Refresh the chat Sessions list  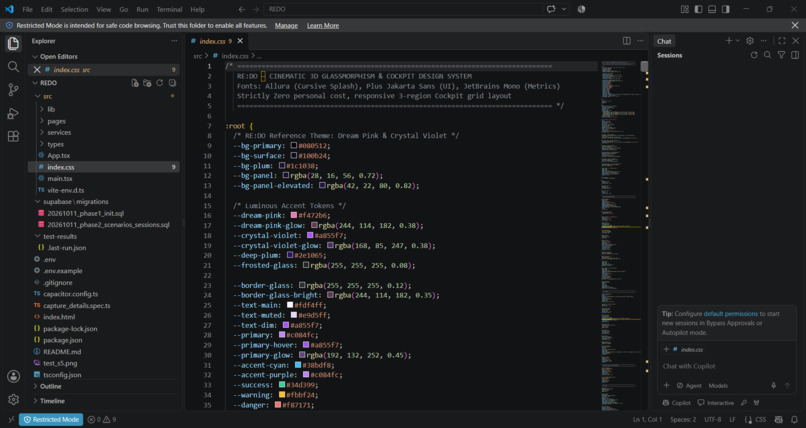pos(754,55)
